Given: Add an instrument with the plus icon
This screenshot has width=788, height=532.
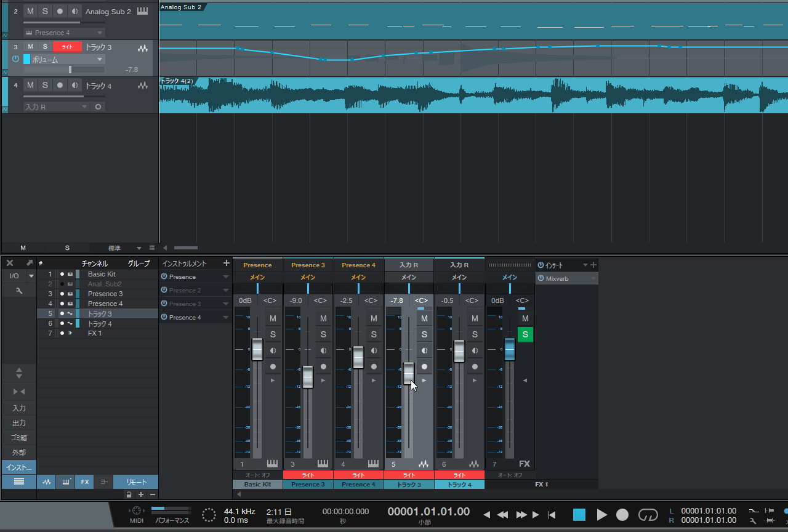Looking at the screenshot, I should [x=226, y=263].
